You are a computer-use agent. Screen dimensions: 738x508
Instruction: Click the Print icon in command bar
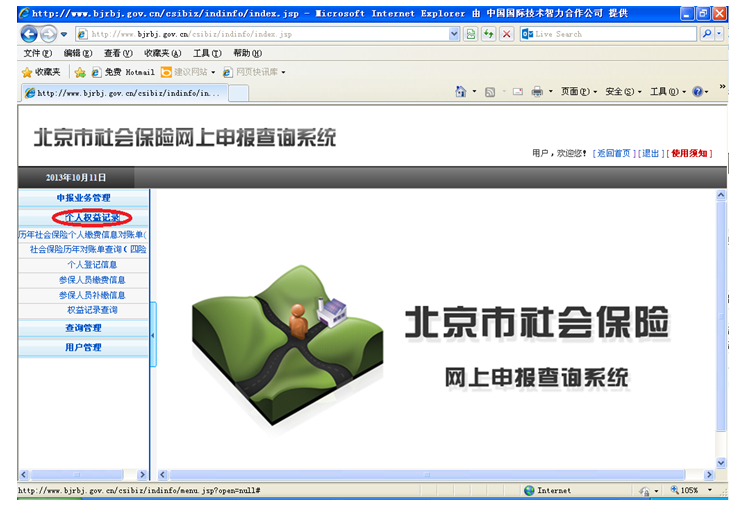(x=537, y=92)
